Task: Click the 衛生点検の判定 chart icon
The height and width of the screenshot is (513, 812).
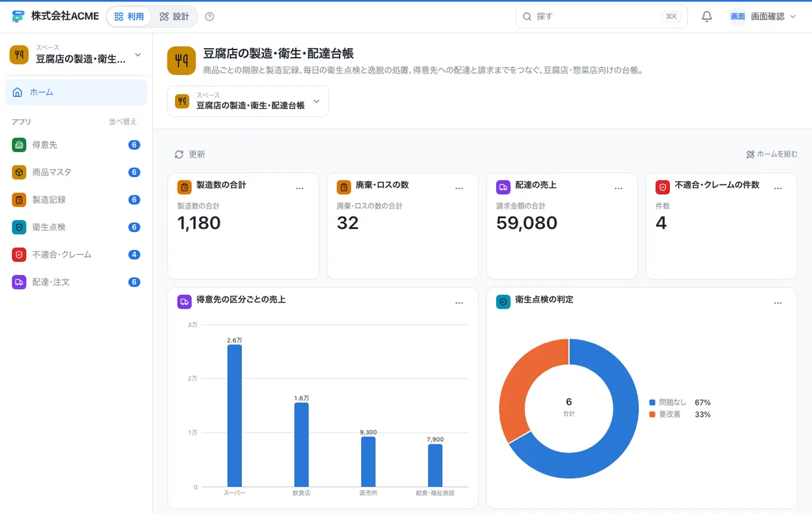Action: [503, 302]
